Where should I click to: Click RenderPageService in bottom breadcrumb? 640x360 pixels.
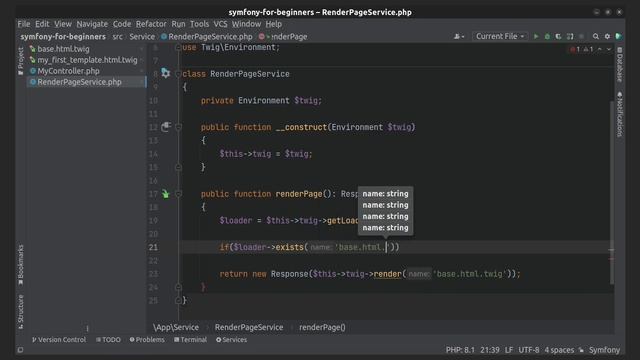[249, 327]
